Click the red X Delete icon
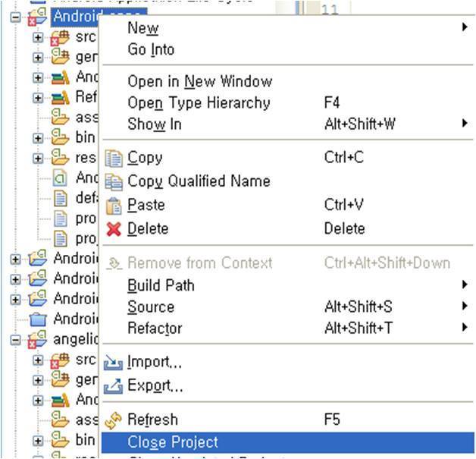Viewport: 476px width, 459px height. [x=114, y=228]
